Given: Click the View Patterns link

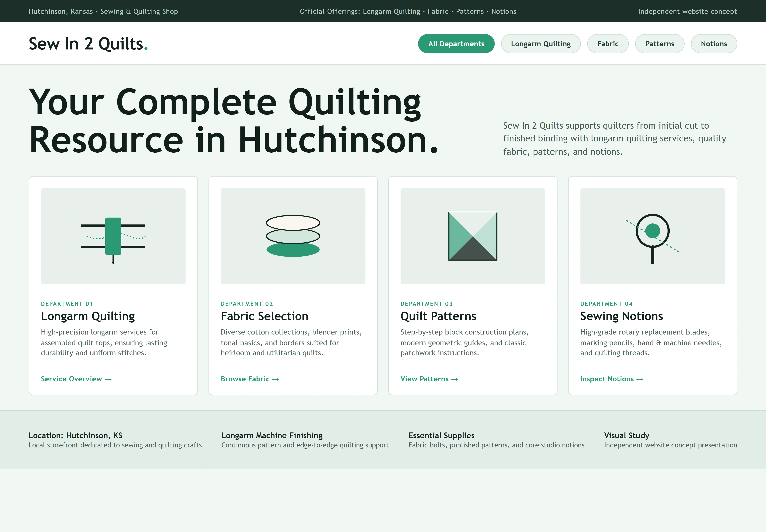Looking at the screenshot, I should (429, 379).
